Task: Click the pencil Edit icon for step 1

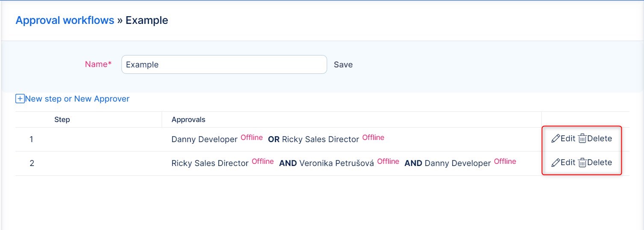Action: (x=555, y=139)
